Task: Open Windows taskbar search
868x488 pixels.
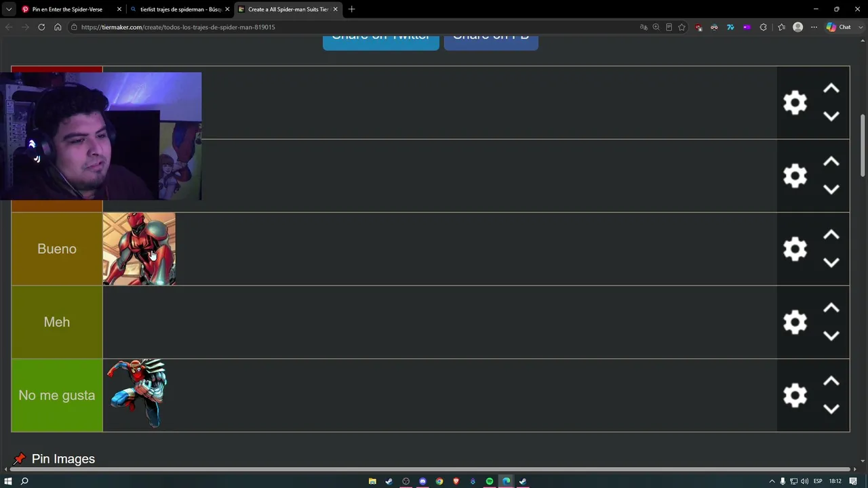Action: [24, 481]
